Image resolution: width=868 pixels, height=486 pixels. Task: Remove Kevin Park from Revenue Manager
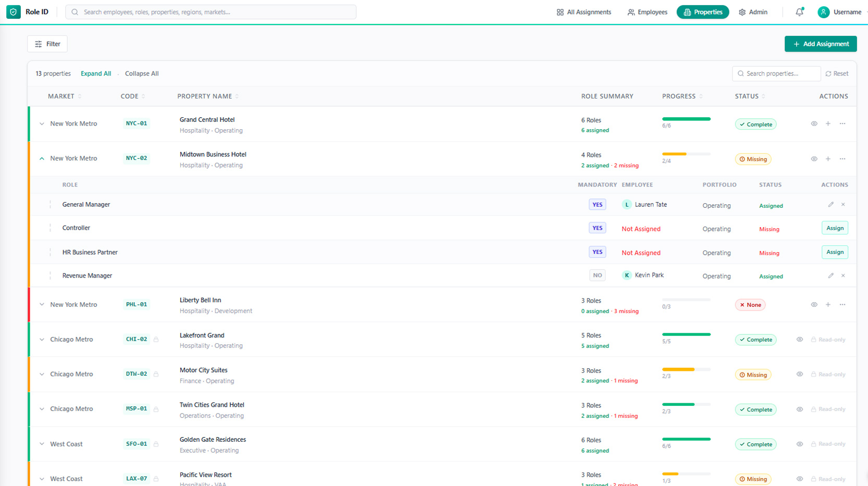point(843,276)
